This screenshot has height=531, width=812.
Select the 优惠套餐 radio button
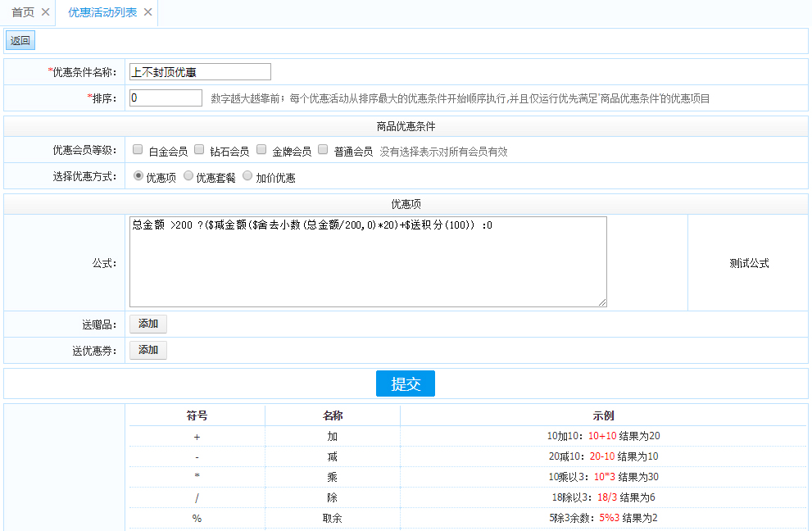[x=188, y=175]
